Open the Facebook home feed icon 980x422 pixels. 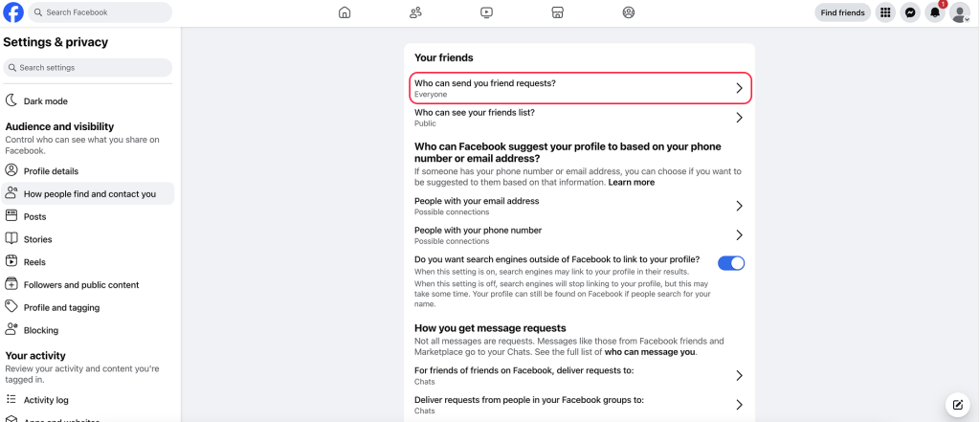345,12
